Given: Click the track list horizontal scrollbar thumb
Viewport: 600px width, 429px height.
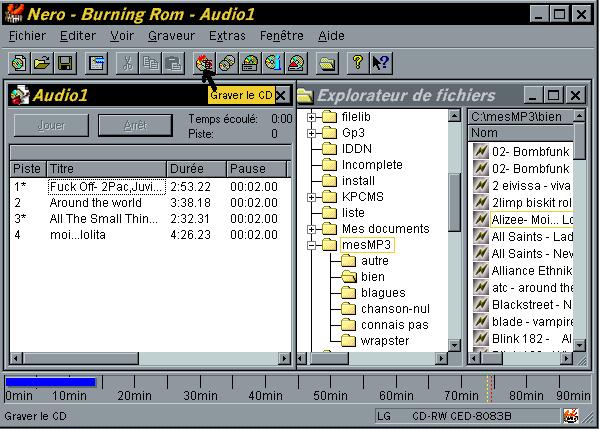Looking at the screenshot, I should point(81,359).
